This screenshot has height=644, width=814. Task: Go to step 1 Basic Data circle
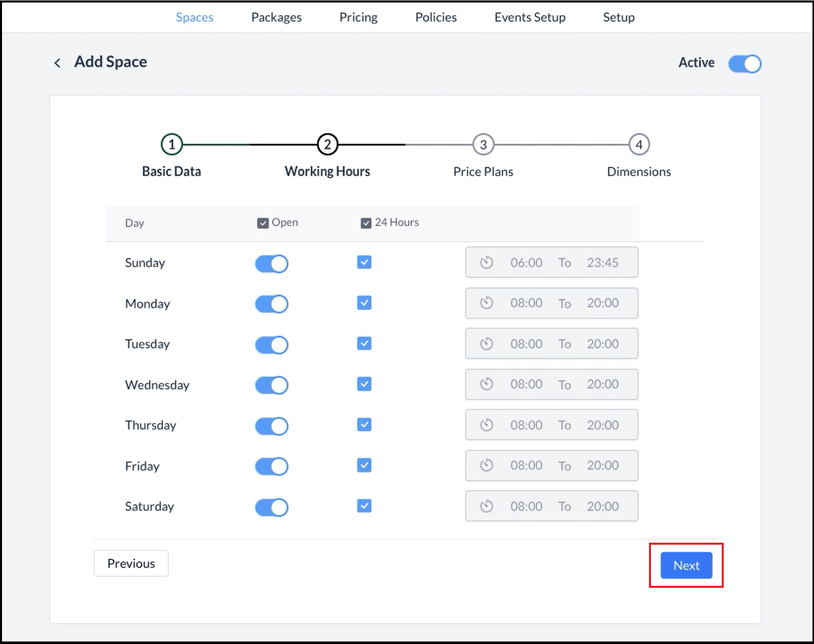coord(172,145)
